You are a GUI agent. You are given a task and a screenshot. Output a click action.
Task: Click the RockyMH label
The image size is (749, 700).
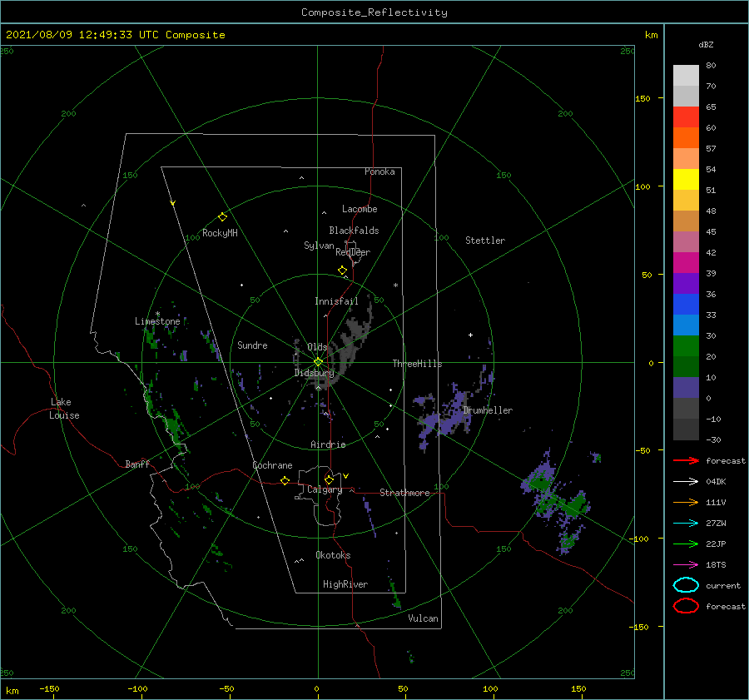point(220,233)
